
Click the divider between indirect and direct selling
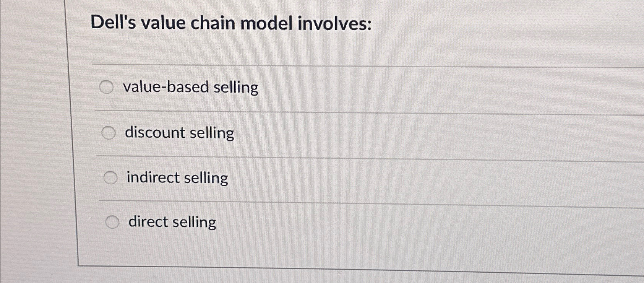(x=344, y=203)
